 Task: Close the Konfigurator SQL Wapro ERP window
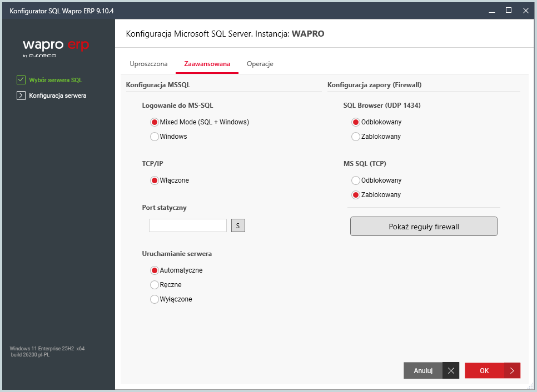tap(526, 11)
